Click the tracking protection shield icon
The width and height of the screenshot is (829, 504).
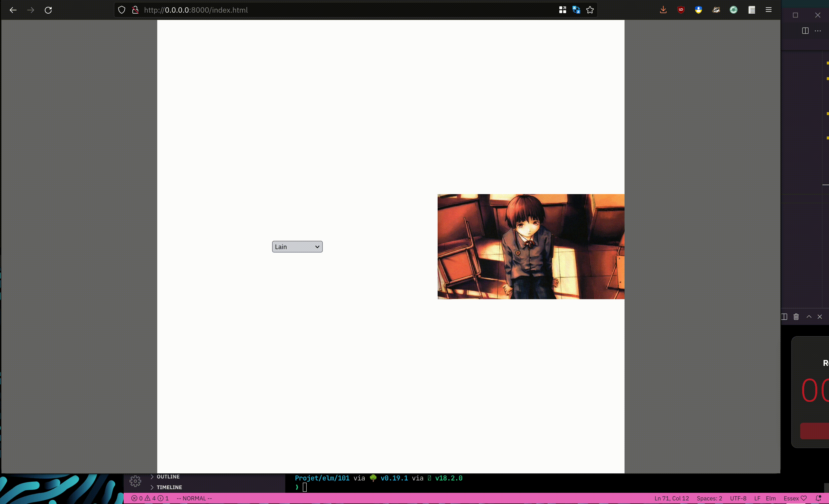point(122,10)
